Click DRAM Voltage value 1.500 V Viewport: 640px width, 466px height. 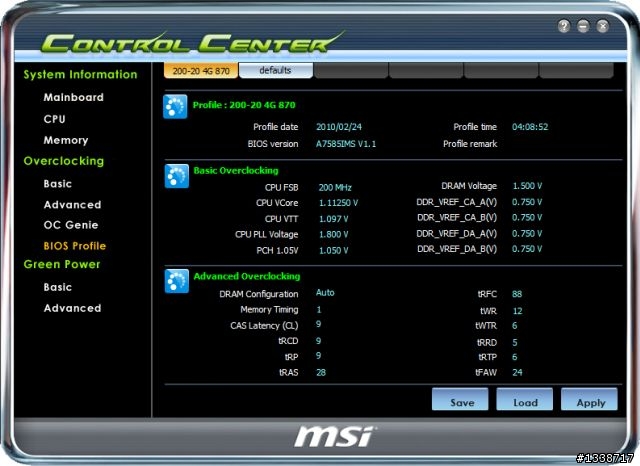point(527,186)
